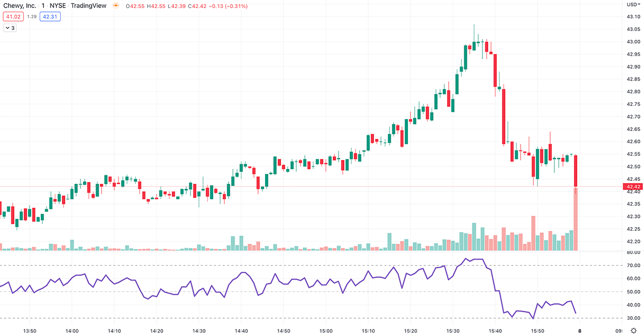Click the spread value 1.29

pyautogui.click(x=31, y=17)
